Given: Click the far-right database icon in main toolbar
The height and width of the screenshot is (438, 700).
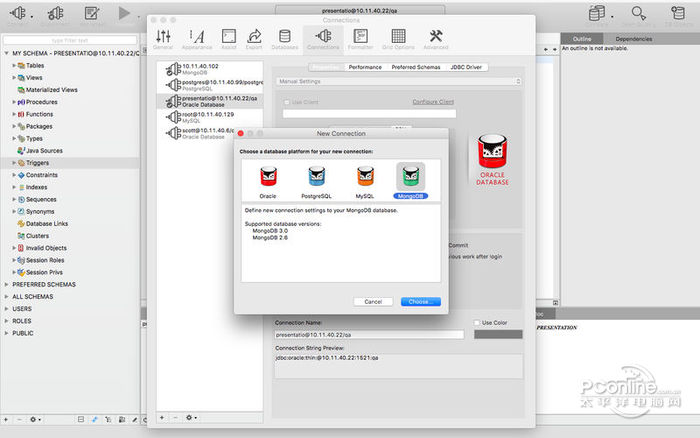Looking at the screenshot, I should pyautogui.click(x=678, y=13).
